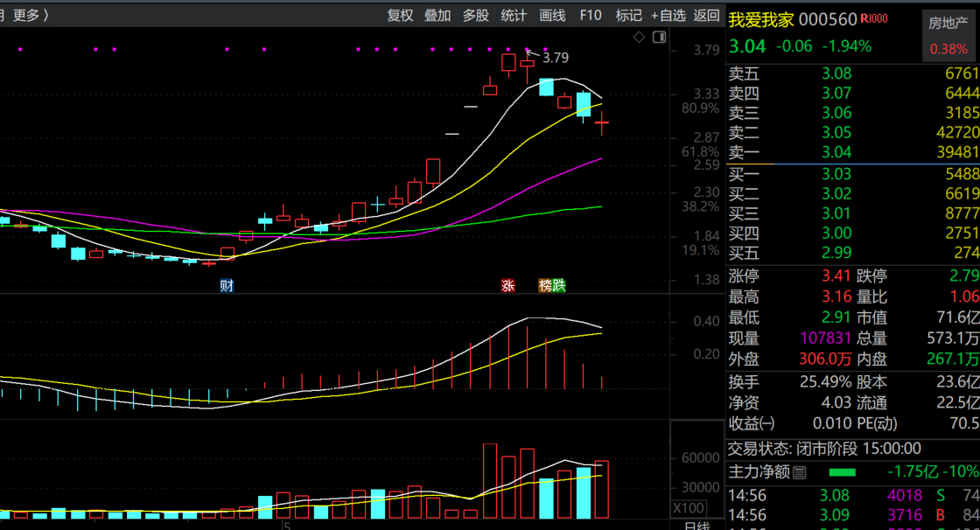Expand the 更多 menu
The width and height of the screenshot is (980, 530).
(x=31, y=15)
